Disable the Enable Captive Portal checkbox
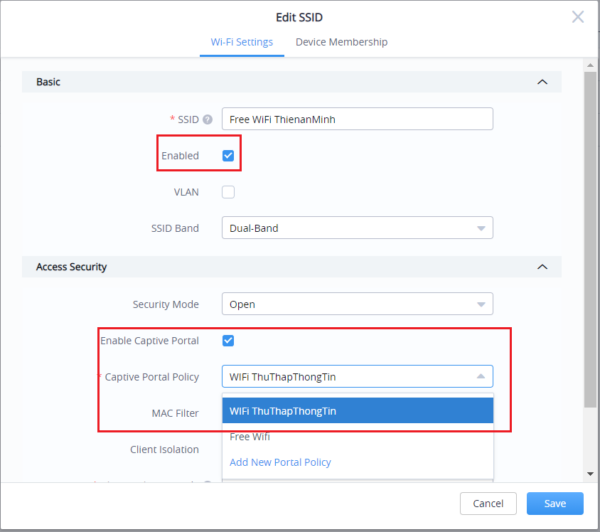Screen dimensions: 600x532 228,341
